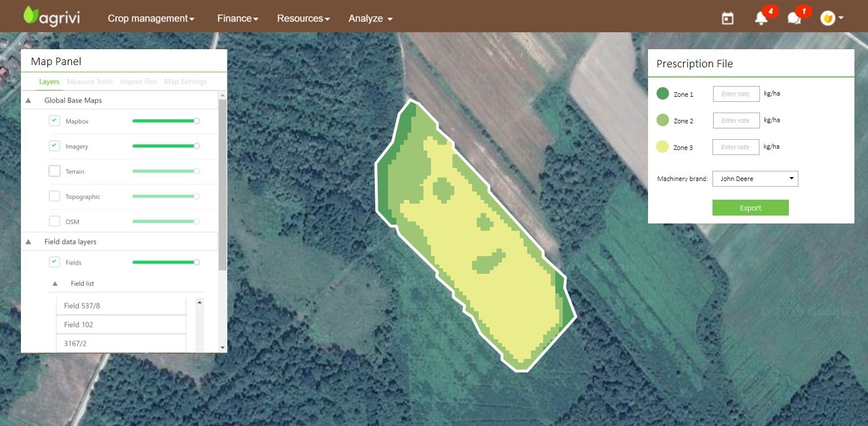The height and width of the screenshot is (426, 868).
Task: Uncheck the Mapbox layer checkbox
Action: 54,121
